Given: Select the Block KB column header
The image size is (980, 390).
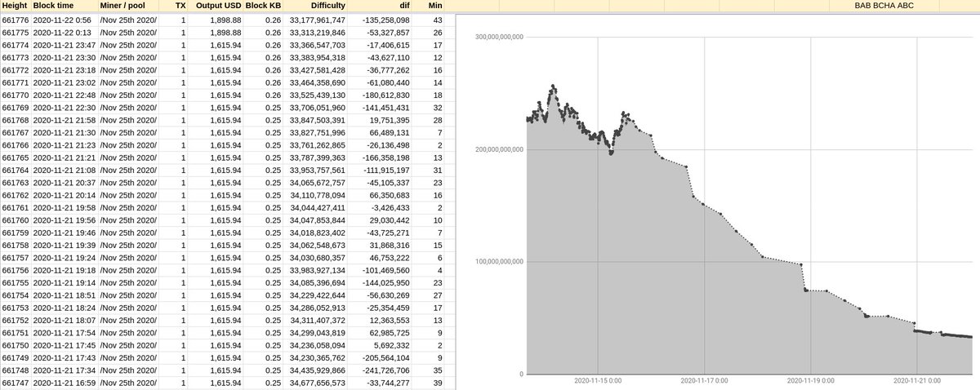Looking at the screenshot, I should click(x=263, y=6).
